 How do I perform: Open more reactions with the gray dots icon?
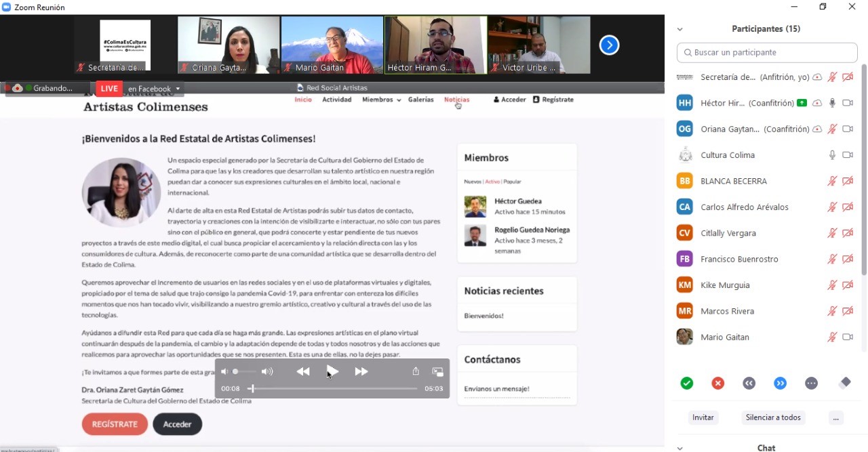pos(812,383)
